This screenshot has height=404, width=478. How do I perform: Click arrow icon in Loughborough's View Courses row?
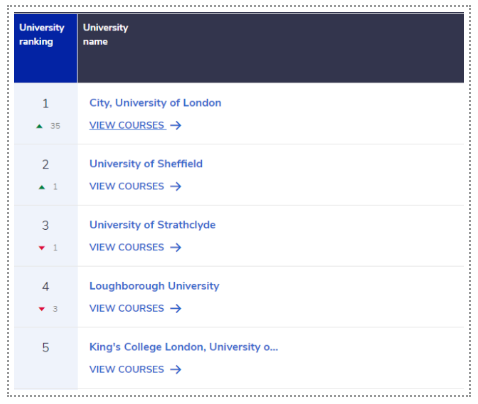point(176,308)
